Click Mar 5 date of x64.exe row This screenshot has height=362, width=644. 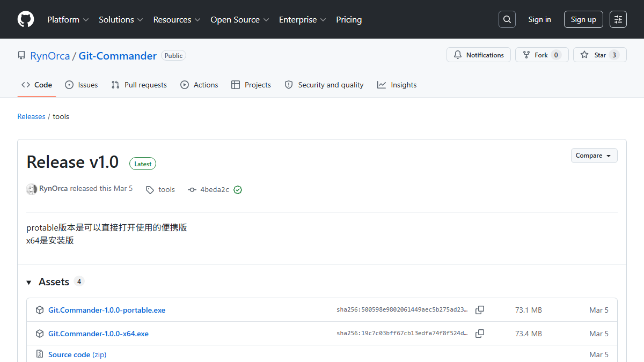599,334
